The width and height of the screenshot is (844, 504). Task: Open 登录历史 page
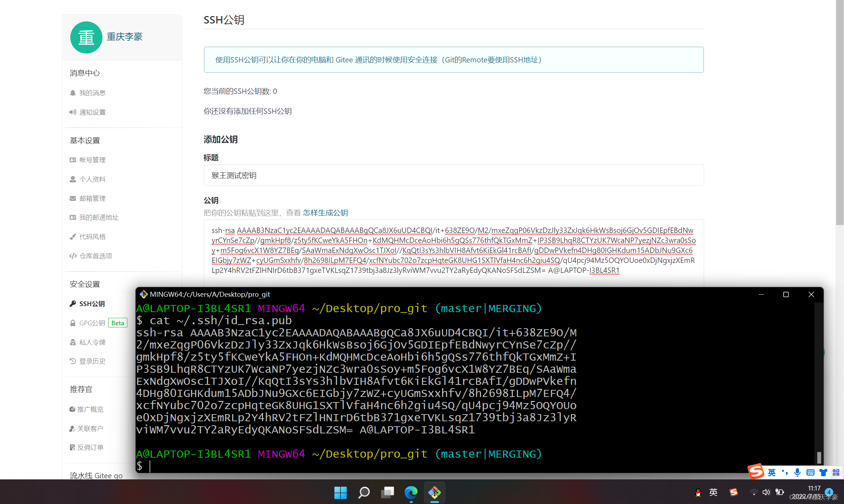92,361
